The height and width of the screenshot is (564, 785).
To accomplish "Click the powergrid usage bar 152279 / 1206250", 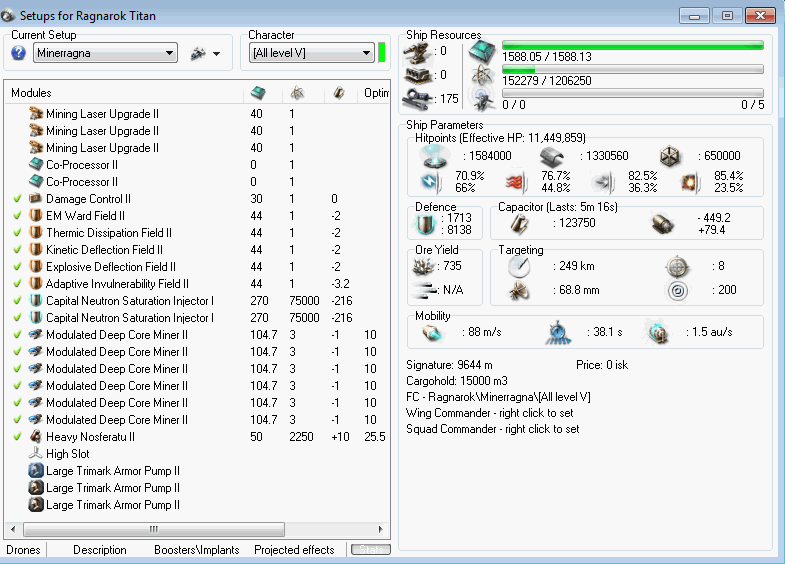I will click(x=633, y=69).
